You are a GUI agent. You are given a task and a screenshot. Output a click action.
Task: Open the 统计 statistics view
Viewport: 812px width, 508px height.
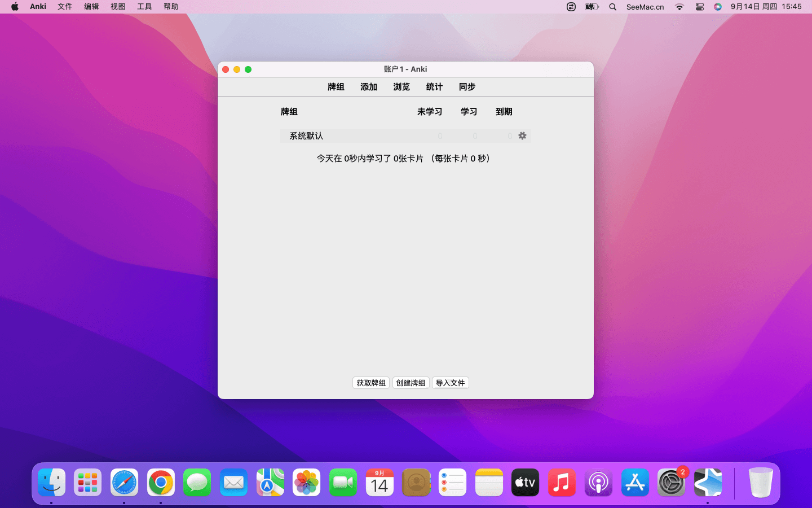[x=434, y=87]
